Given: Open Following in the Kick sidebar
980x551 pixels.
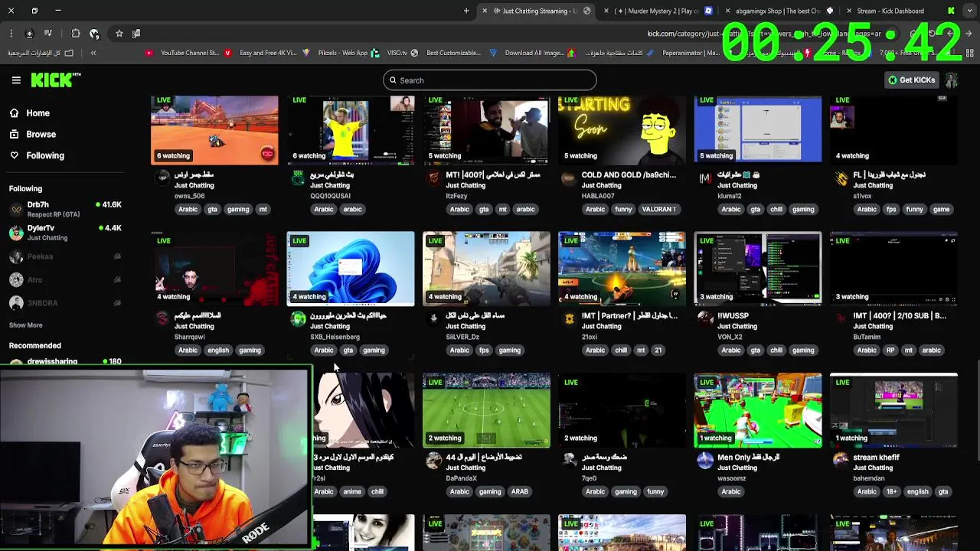Looking at the screenshot, I should pyautogui.click(x=37, y=155).
